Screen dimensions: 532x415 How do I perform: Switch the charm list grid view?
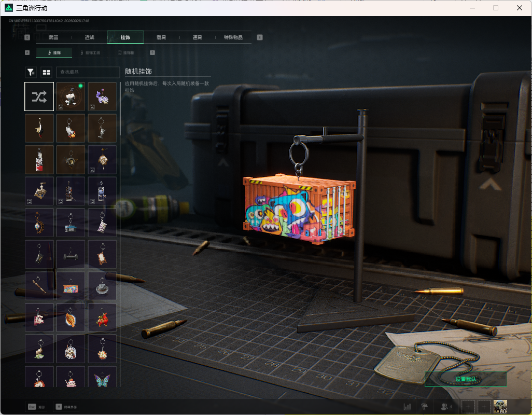[46, 72]
